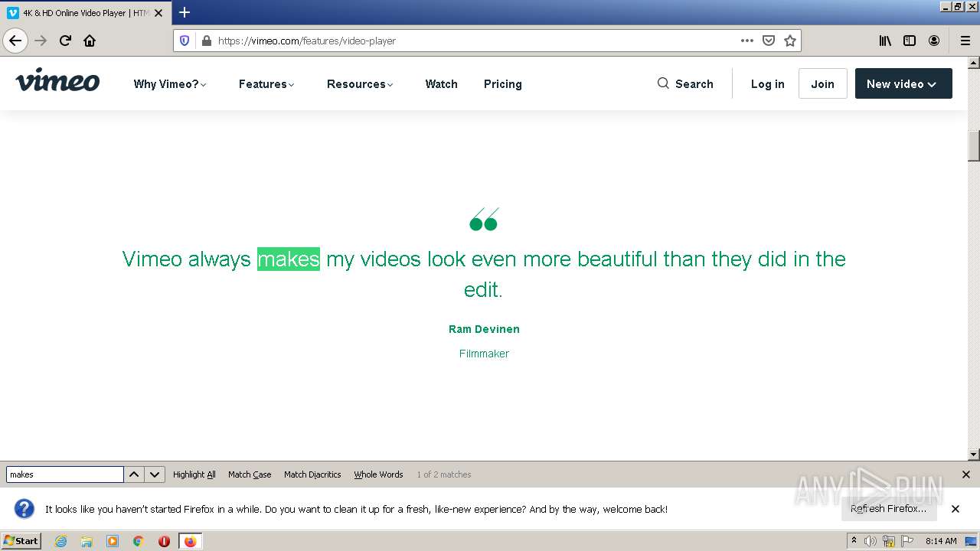Open tracking protection shield icon
Image resolution: width=980 pixels, height=551 pixels.
[x=185, y=41]
